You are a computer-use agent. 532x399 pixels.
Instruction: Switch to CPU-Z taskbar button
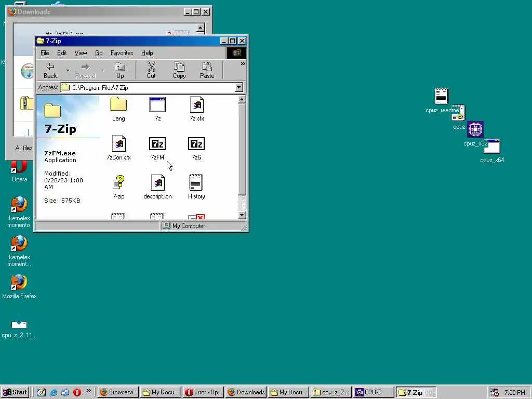tap(374, 392)
